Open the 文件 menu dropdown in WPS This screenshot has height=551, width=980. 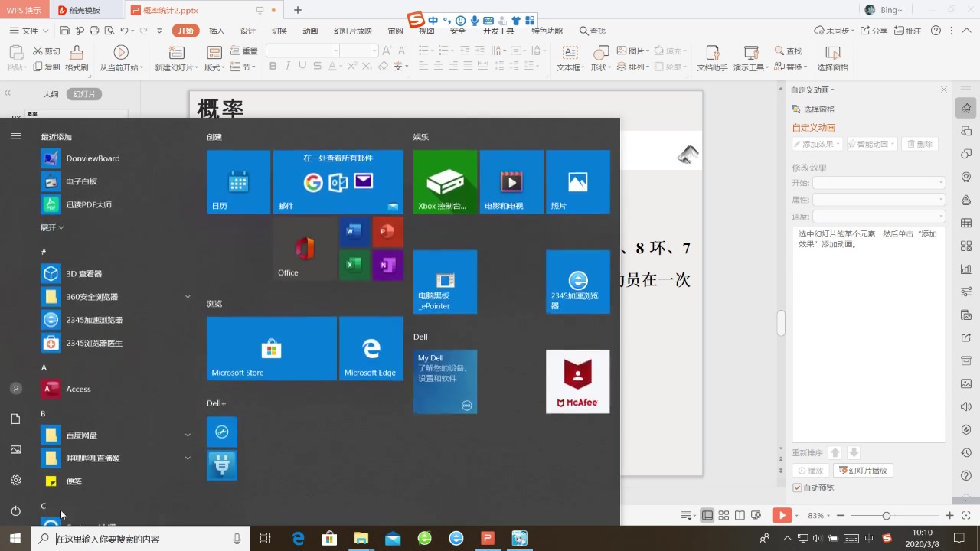tap(29, 31)
